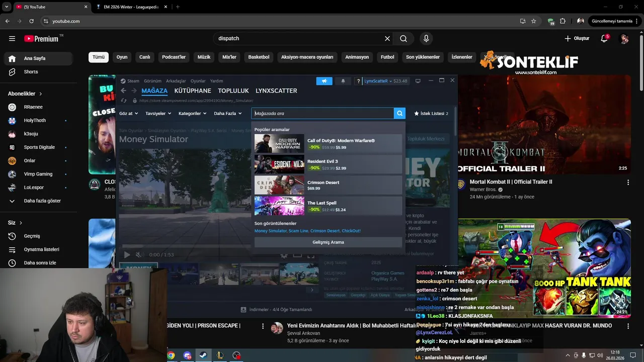This screenshot has height=362, width=644.
Task: Open a new Chrome tab
Action: click(x=178, y=7)
